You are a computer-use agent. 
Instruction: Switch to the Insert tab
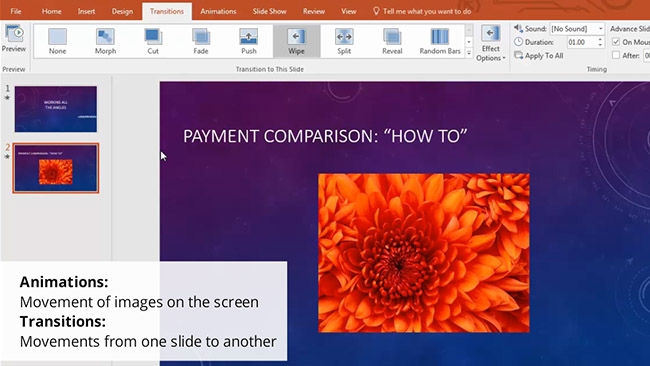(86, 11)
